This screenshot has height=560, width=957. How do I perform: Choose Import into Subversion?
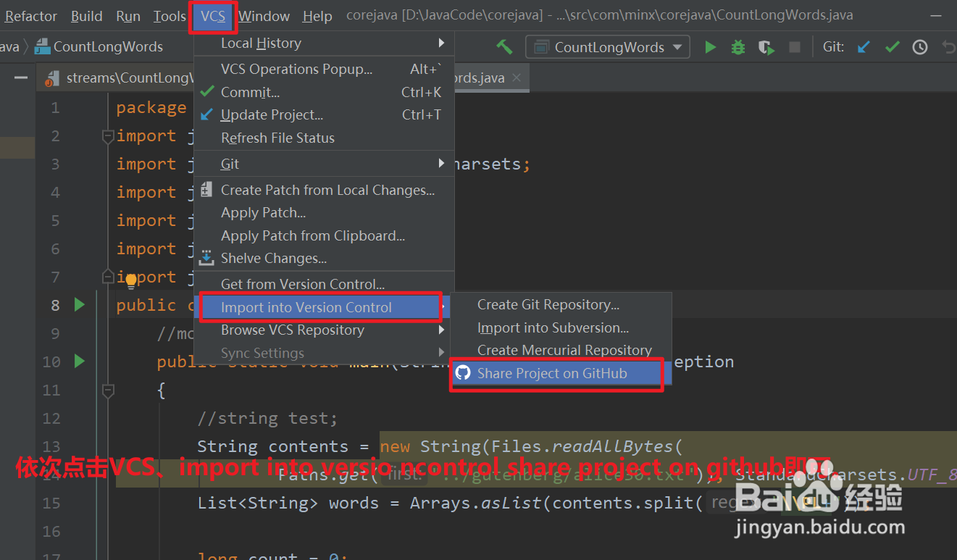pyautogui.click(x=561, y=327)
